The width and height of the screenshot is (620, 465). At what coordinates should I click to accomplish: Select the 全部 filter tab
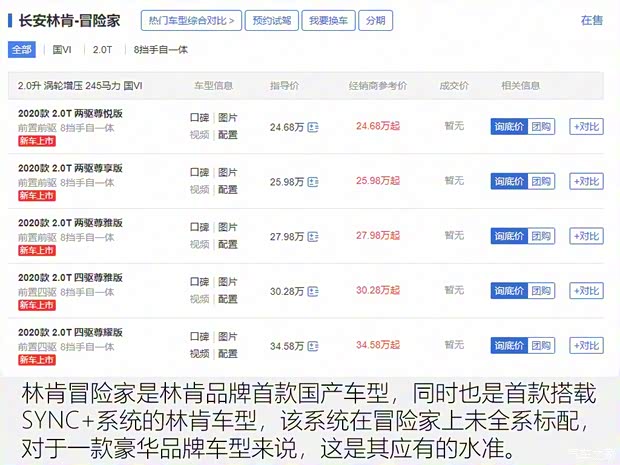click(x=22, y=49)
